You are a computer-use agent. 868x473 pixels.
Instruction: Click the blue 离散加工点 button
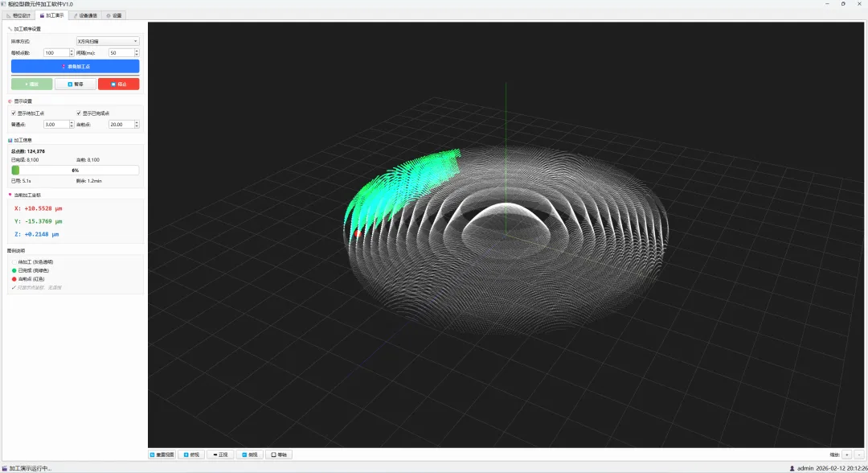pyautogui.click(x=76, y=67)
